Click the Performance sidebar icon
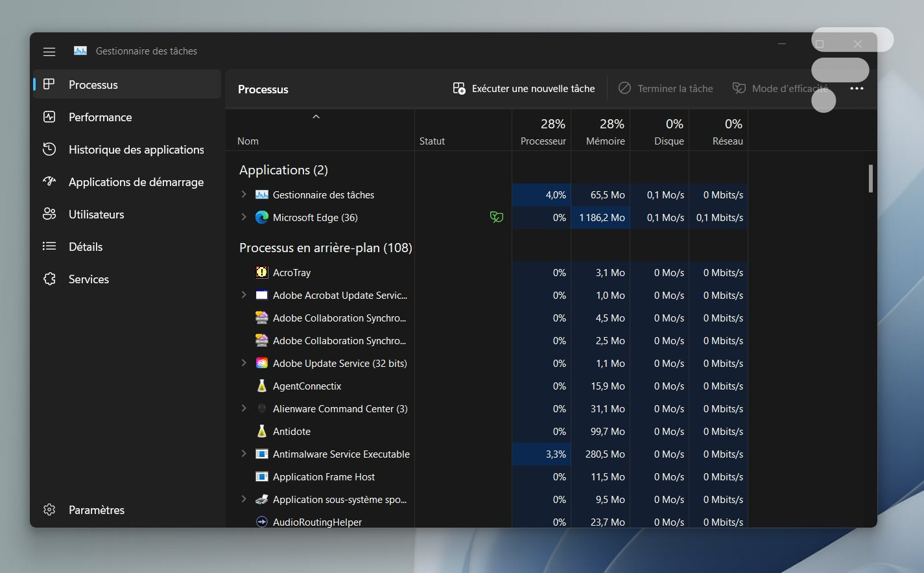 (x=49, y=117)
